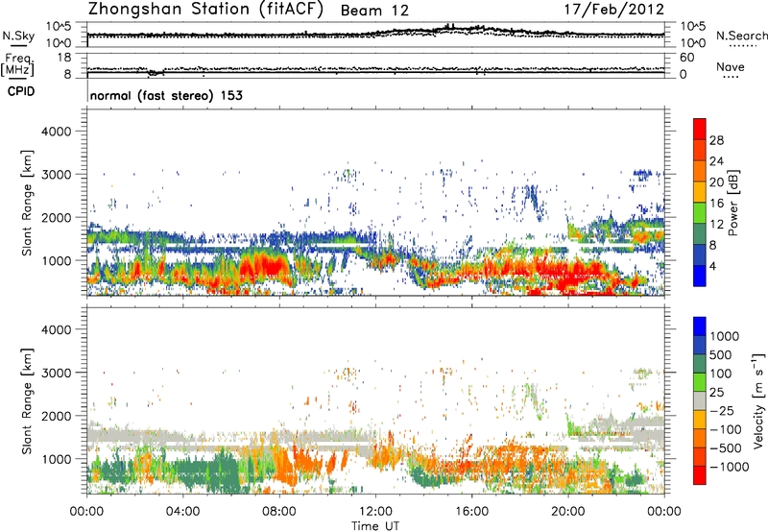The height and width of the screenshot is (532, 768).
Task: Click the '18' frequency axis tick
Action: [x=64, y=58]
